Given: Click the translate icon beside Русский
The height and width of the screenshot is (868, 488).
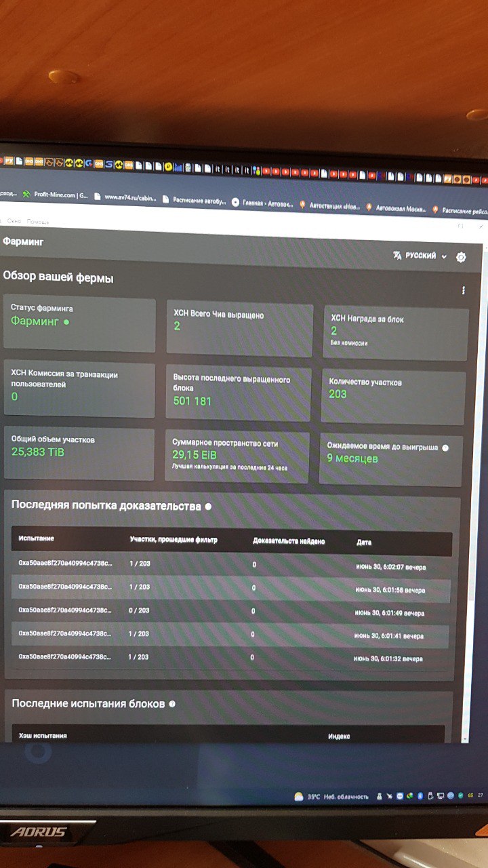Looking at the screenshot, I should [397, 256].
